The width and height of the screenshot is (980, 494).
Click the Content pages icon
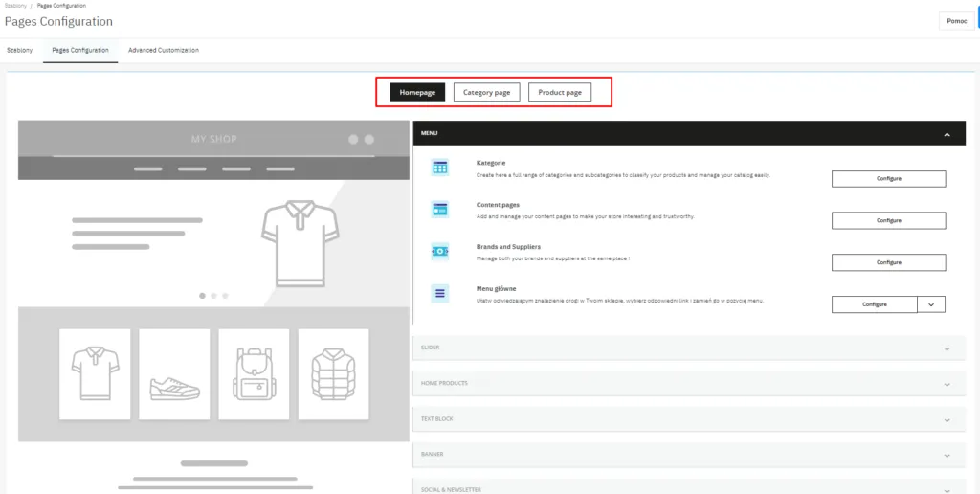click(x=439, y=209)
